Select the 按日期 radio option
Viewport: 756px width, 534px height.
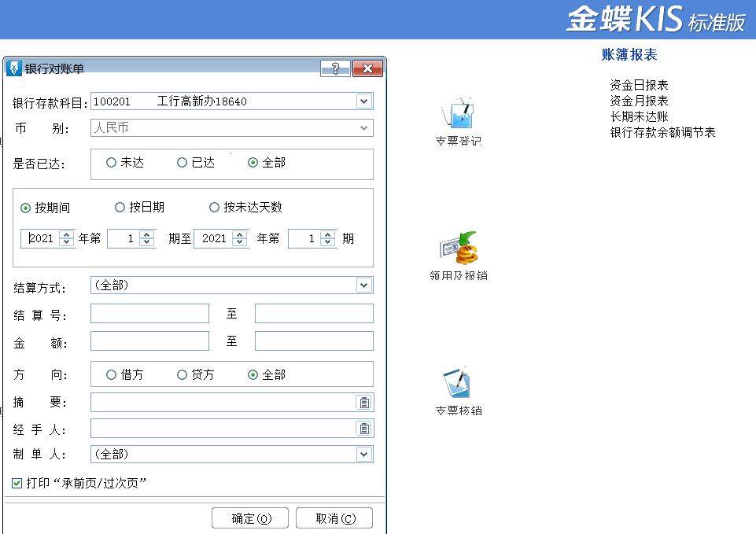tap(120, 208)
